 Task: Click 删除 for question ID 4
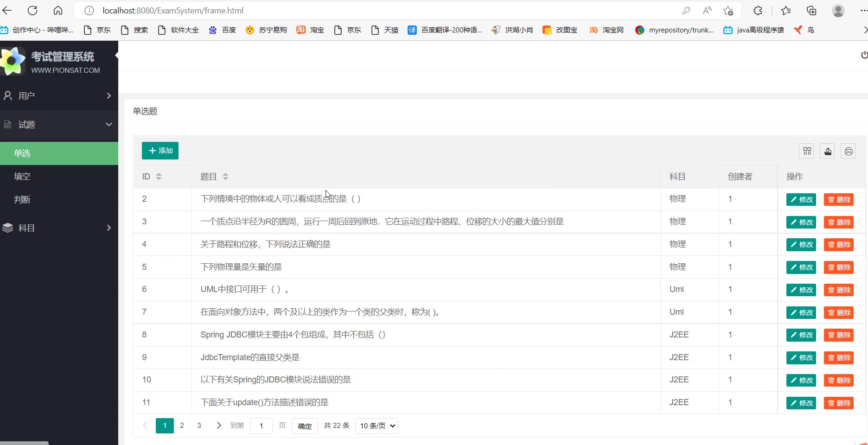(839, 245)
